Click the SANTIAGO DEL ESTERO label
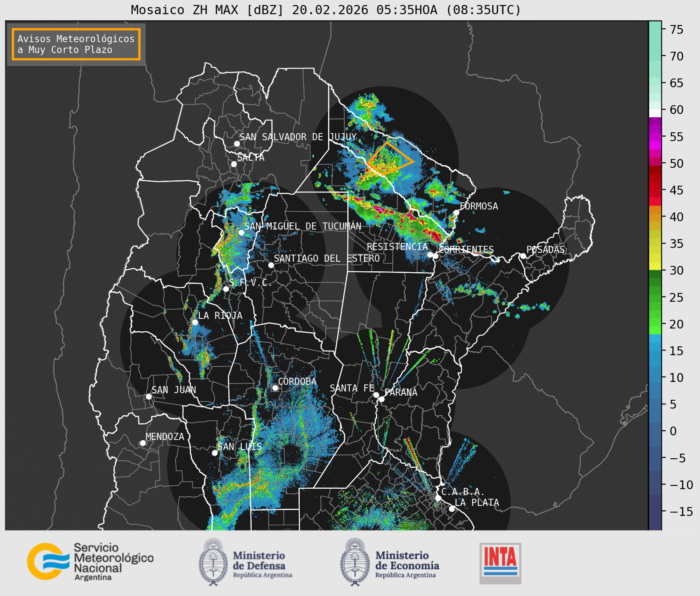700x596 pixels. pyautogui.click(x=327, y=258)
